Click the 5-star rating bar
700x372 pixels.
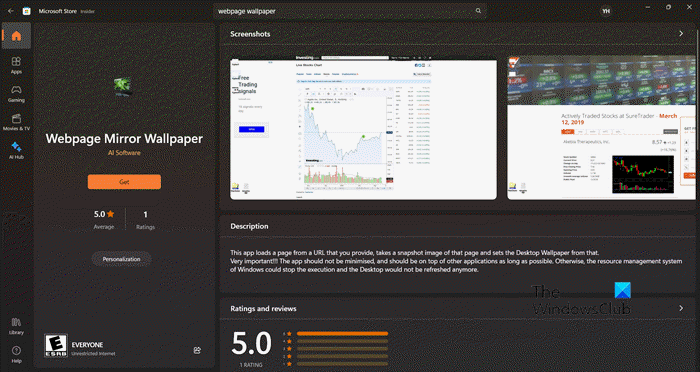[x=342, y=334]
